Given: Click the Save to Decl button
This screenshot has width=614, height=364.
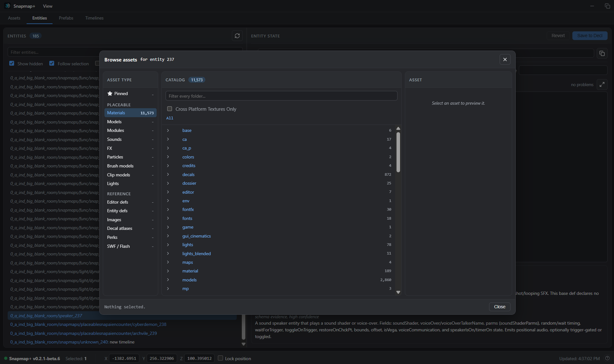Looking at the screenshot, I should point(590,36).
